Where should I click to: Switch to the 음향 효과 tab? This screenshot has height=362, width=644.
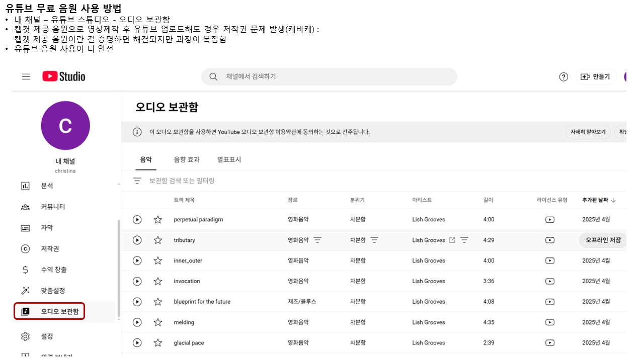coord(186,159)
